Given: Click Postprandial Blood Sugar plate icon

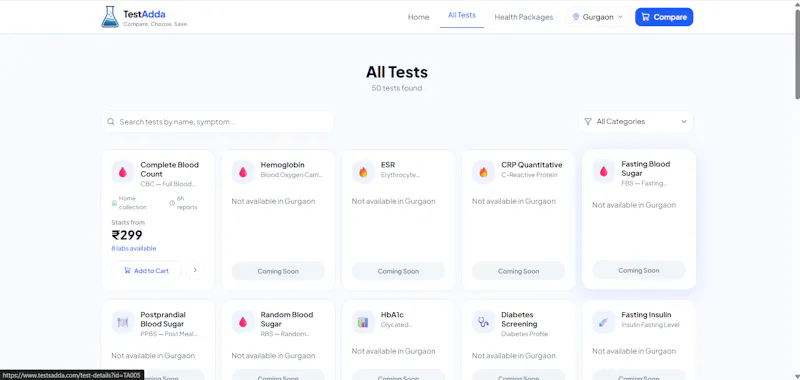Looking at the screenshot, I should point(123,322).
